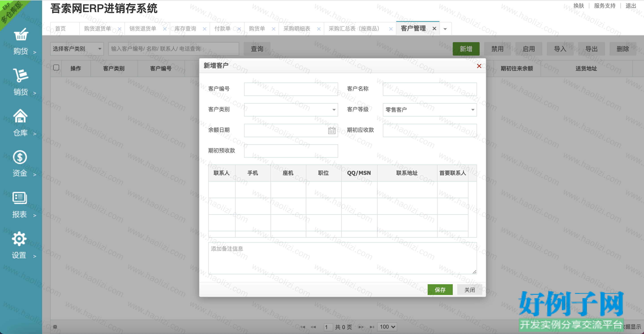The width and height of the screenshot is (644, 334).
Task: Click the 退出 logout link
Action: [631, 6]
